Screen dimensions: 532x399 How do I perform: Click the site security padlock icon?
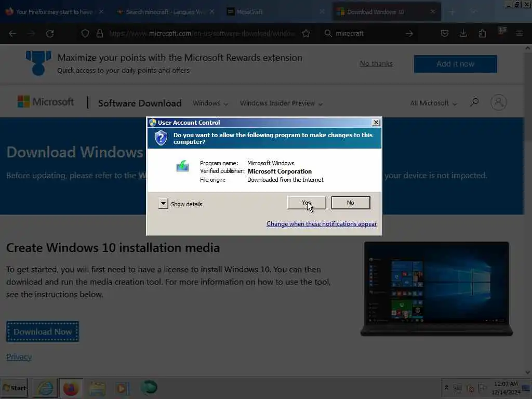[99, 34]
